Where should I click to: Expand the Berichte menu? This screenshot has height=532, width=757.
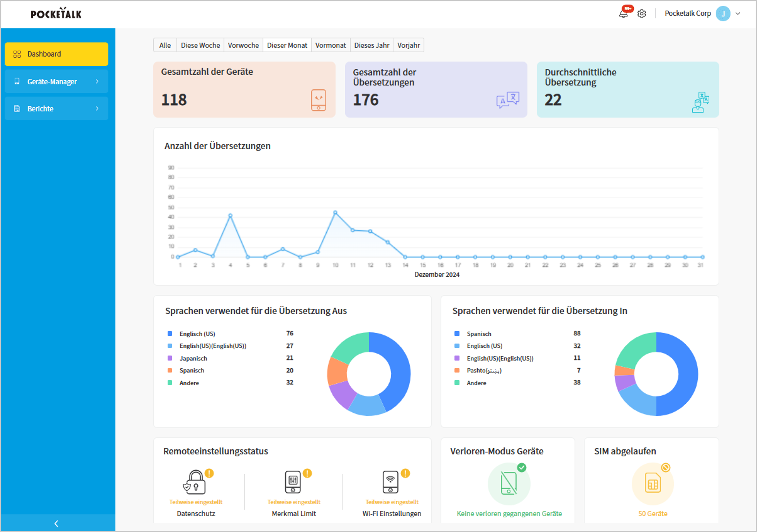click(x=97, y=109)
